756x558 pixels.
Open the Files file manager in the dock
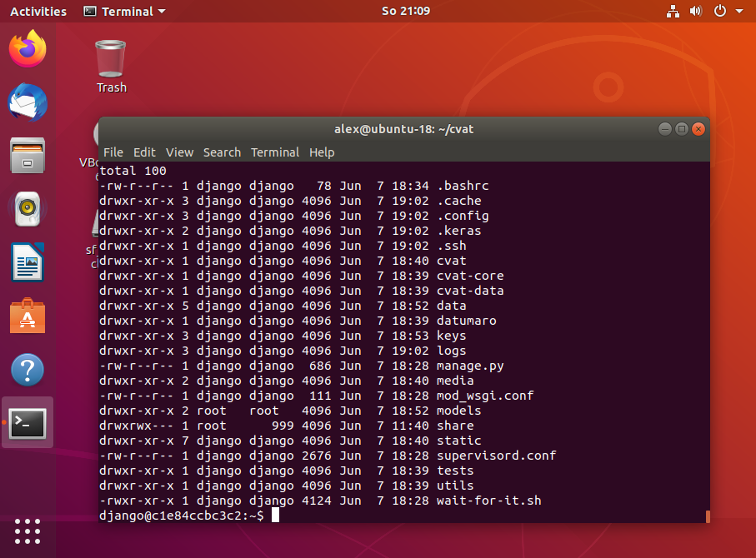[x=27, y=156]
